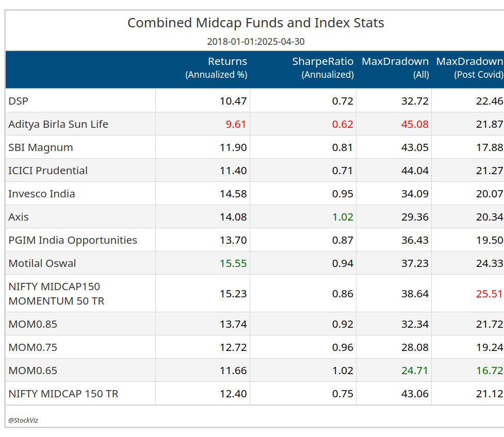Click MOM0.85 returns value 13.74
Viewport: 504px width, 437px height.
click(233, 324)
